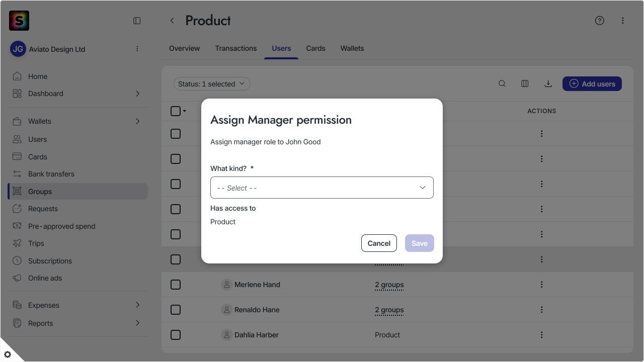This screenshot has height=362, width=644.
Task: Click the Aviato Design Ltd company name
Action: click(57, 49)
